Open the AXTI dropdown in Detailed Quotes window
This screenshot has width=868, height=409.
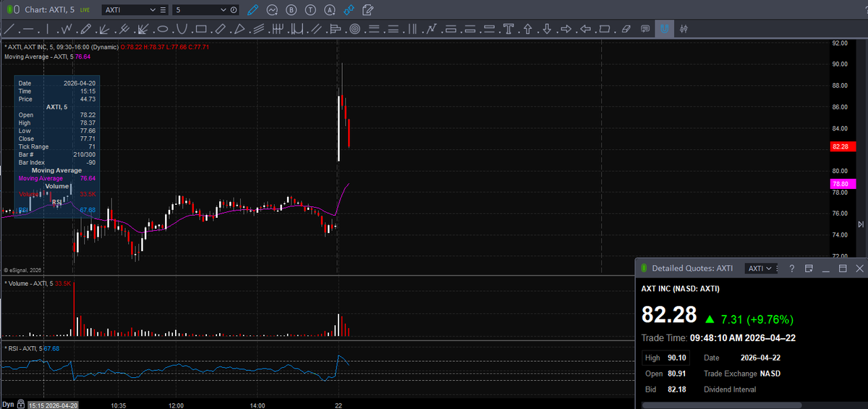761,268
